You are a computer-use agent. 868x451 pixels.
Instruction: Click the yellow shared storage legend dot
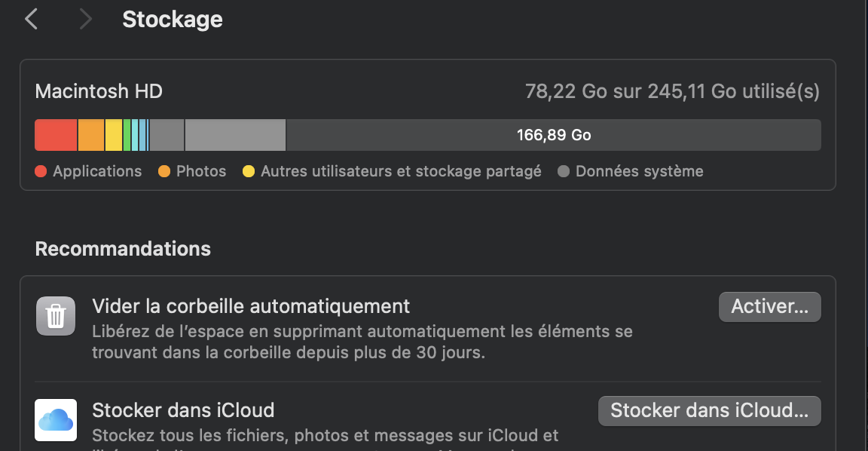(x=249, y=172)
